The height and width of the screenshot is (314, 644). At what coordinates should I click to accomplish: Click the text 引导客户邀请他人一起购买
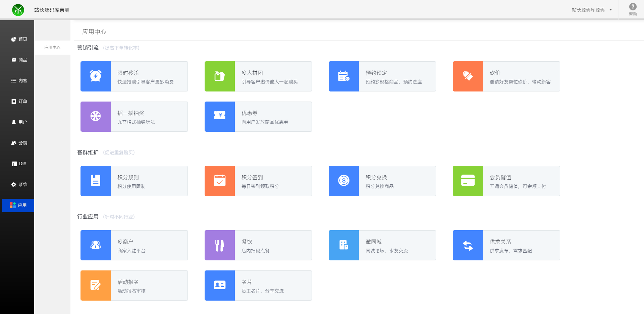click(270, 82)
